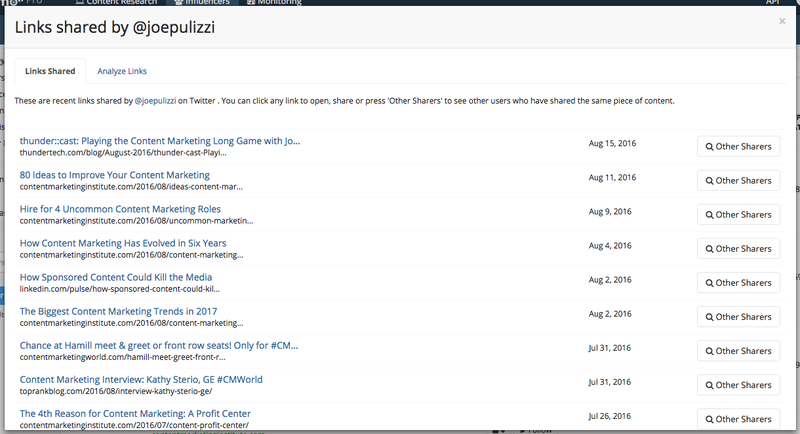This screenshot has height=434, width=800.
Task: Open Content Marketing Interview: Kathy Sterio link
Action: tap(141, 380)
